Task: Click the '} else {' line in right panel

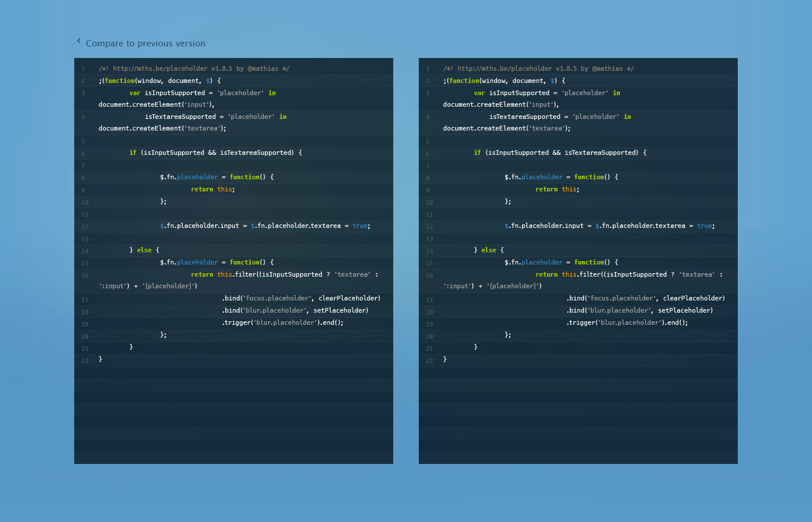Action: 489,250
